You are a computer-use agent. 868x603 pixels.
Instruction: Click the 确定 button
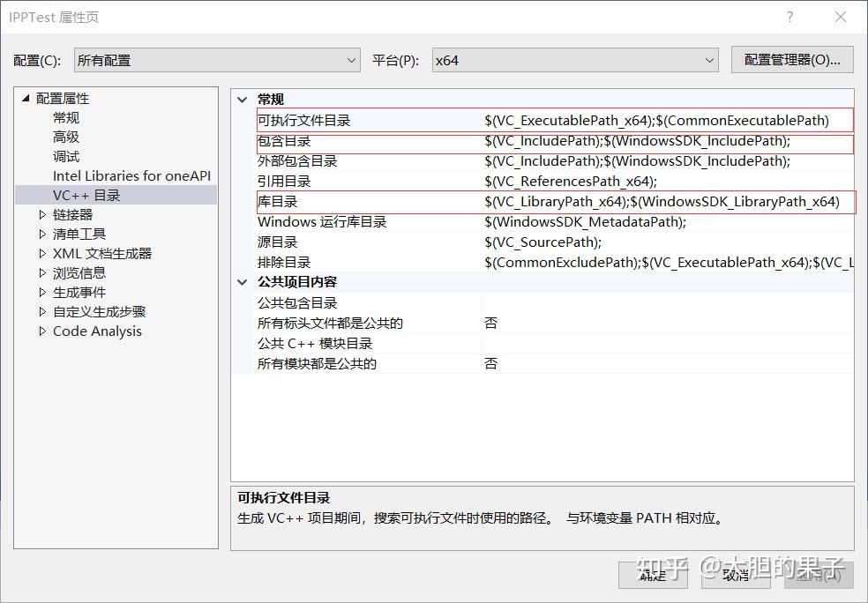point(652,575)
